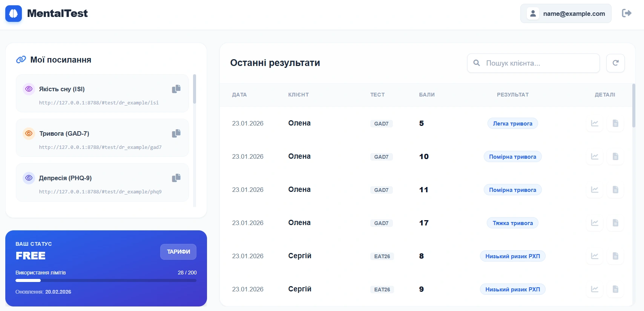The width and height of the screenshot is (644, 311).
Task: Preview the Якість сну (ISI) test eye icon
Action: pos(29,89)
